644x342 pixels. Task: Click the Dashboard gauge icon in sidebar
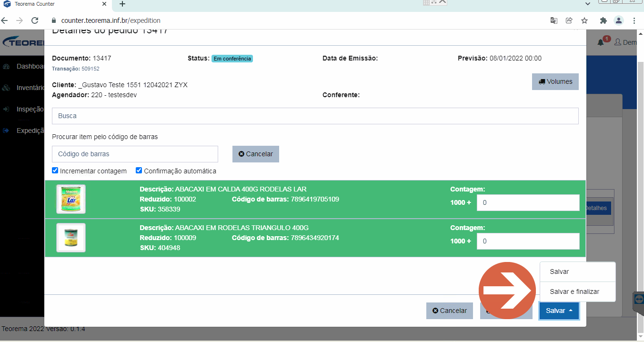[x=6, y=66]
